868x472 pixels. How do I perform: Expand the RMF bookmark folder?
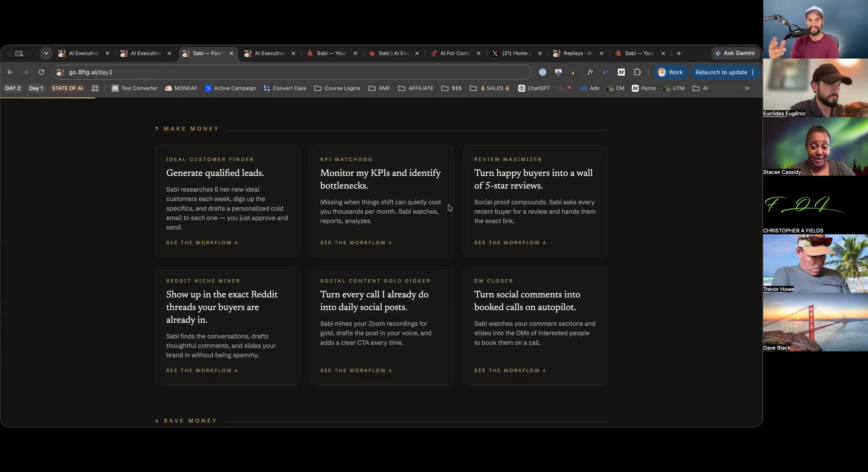[x=379, y=88]
